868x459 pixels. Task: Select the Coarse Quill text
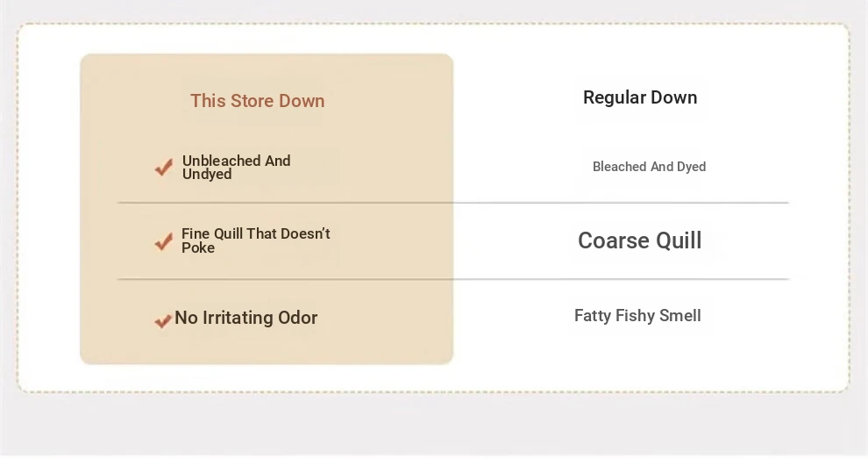point(639,240)
